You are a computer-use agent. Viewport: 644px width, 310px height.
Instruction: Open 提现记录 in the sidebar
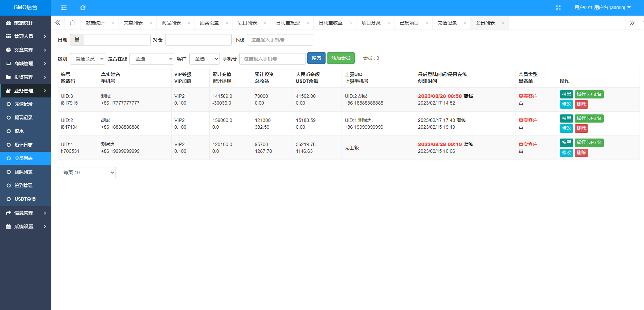[24, 117]
